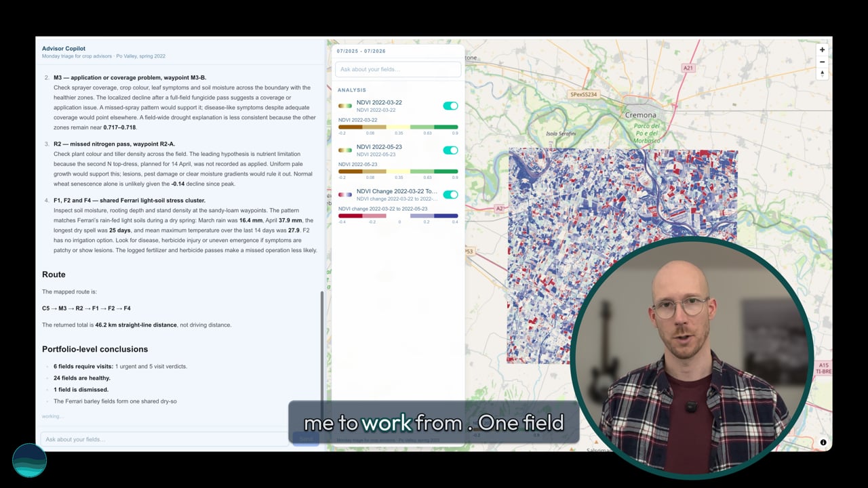Click brown segment of NDVI 2022-05-23 legend
Image resolution: width=868 pixels, height=488 pixels.
350,171
